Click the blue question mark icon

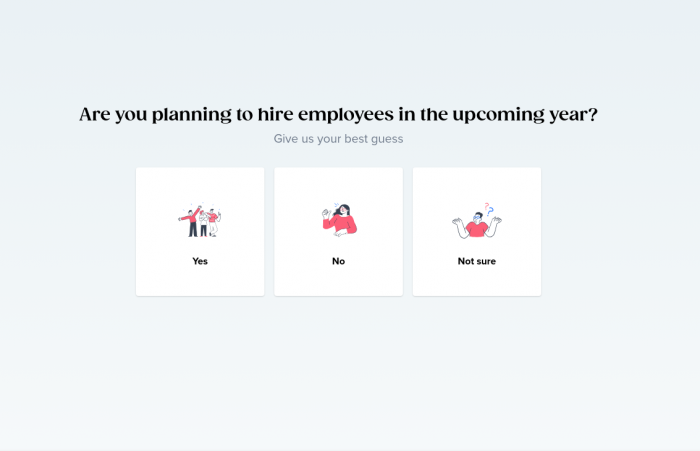point(490,211)
